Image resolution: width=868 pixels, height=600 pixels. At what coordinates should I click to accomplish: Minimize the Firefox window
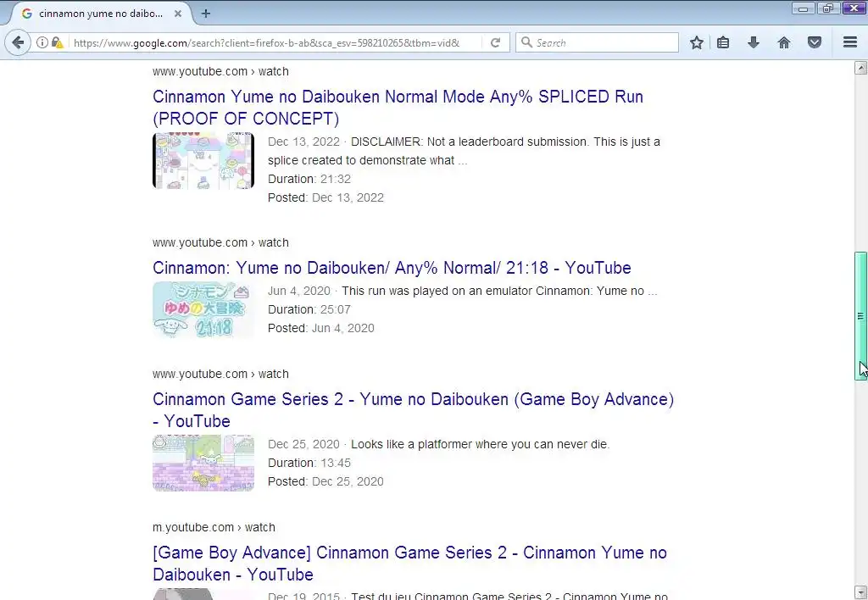click(803, 8)
